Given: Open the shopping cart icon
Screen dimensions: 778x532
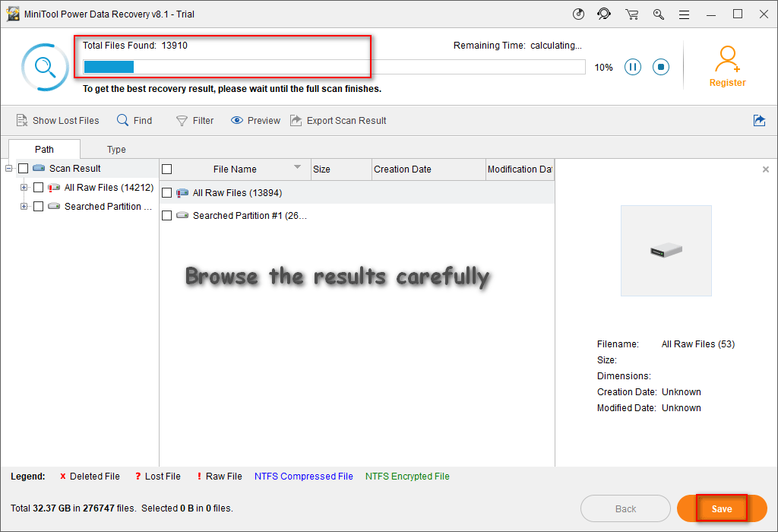Looking at the screenshot, I should pyautogui.click(x=631, y=14).
